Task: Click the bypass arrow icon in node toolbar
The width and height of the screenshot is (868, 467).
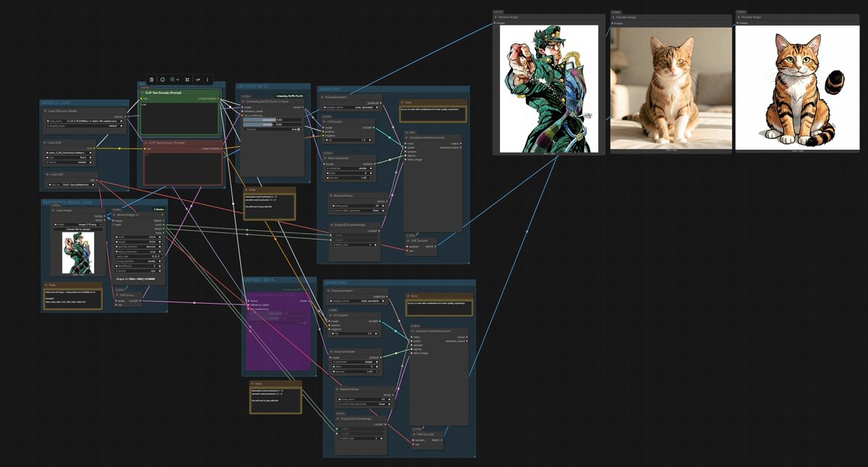Action: (x=197, y=80)
